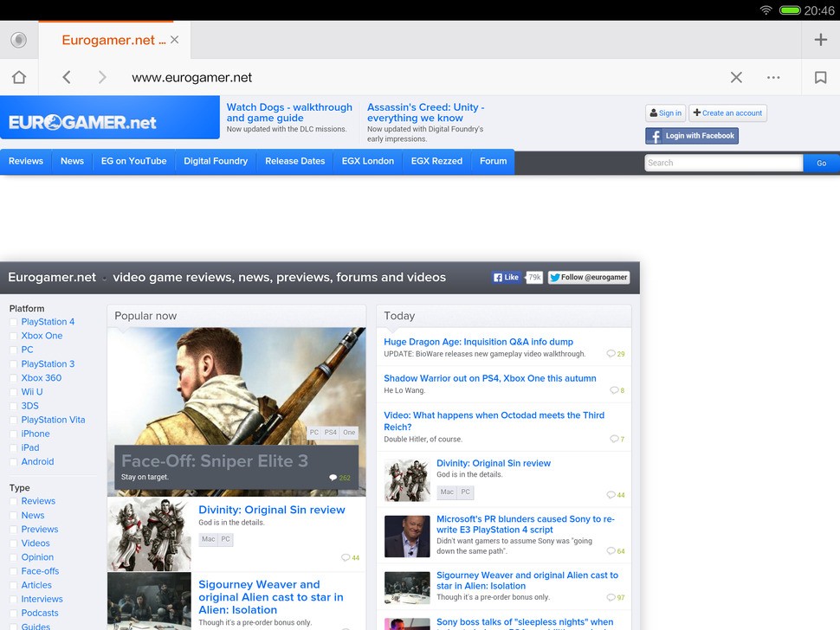The width and height of the screenshot is (840, 630).
Task: Open a new tab with plus icon
Action: 820,40
